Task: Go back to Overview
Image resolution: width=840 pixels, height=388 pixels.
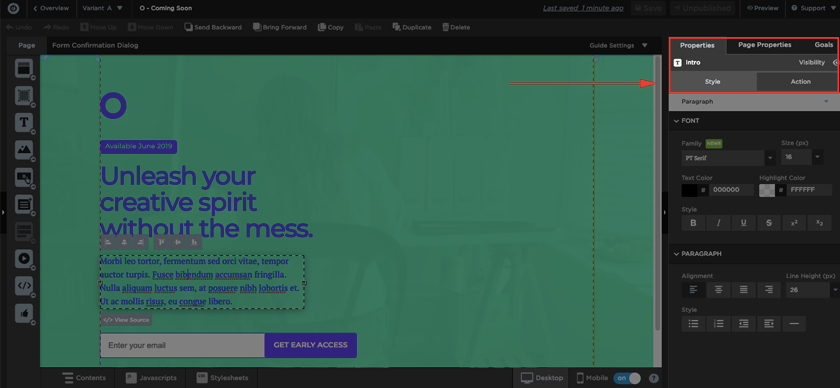Action: pos(51,8)
